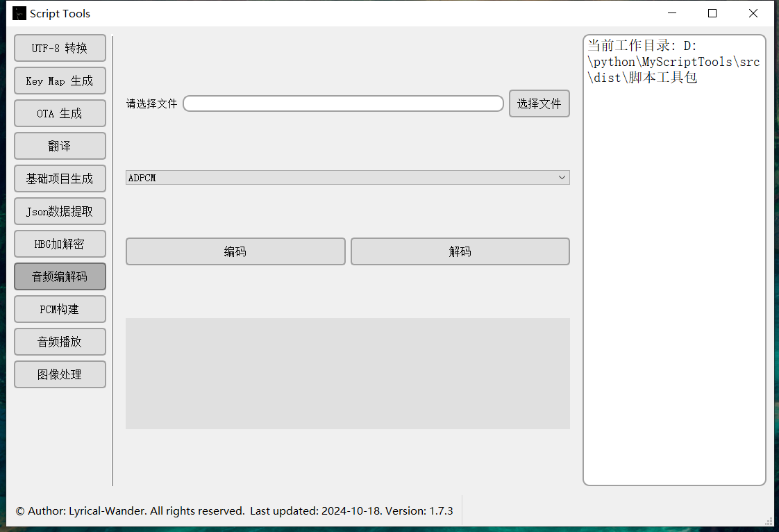The width and height of the screenshot is (779, 532).
Task: Open the PCM构建 page
Action: coord(60,309)
